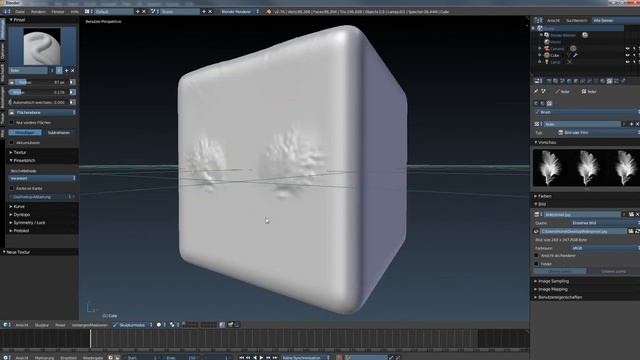Click the Start frame field
Viewport: 640px width, 360px height.
141,358
